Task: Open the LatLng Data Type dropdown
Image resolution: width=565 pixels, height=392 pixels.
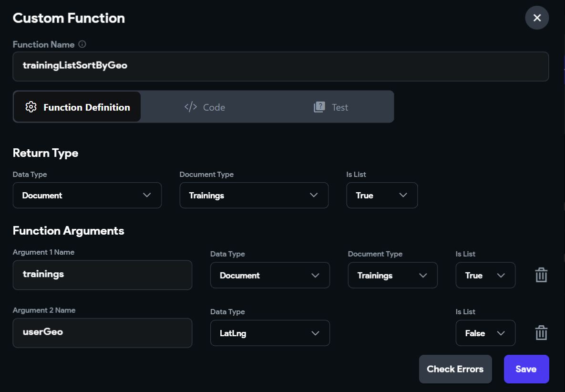Action: click(270, 333)
